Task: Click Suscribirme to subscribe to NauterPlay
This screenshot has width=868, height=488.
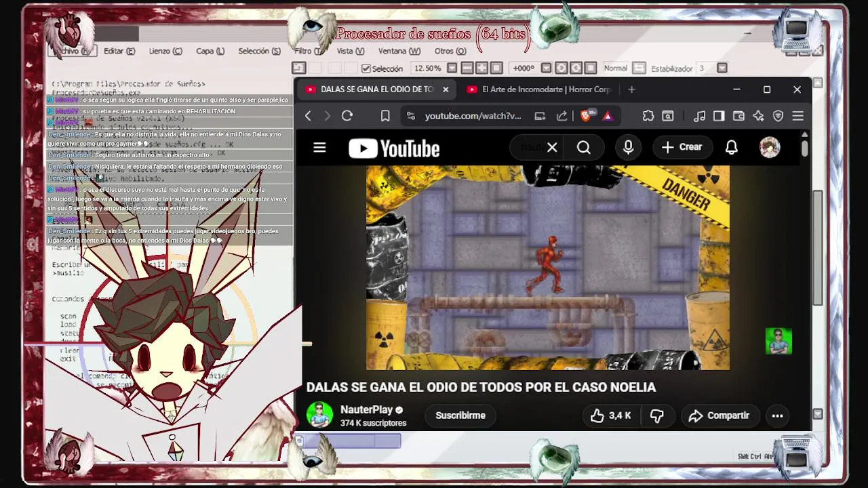Action: click(460, 415)
